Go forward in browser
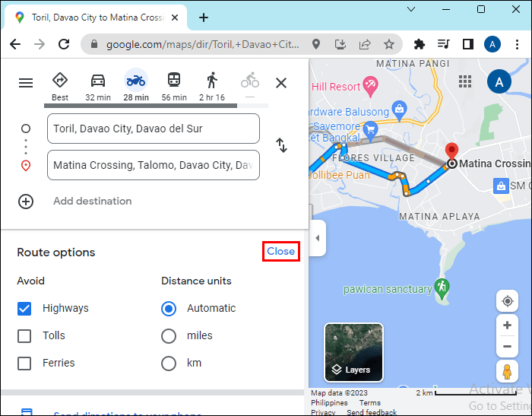This screenshot has height=416, width=532. 40,44
